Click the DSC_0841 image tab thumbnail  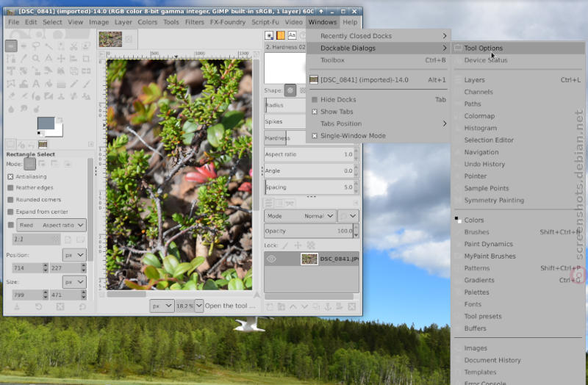click(110, 39)
